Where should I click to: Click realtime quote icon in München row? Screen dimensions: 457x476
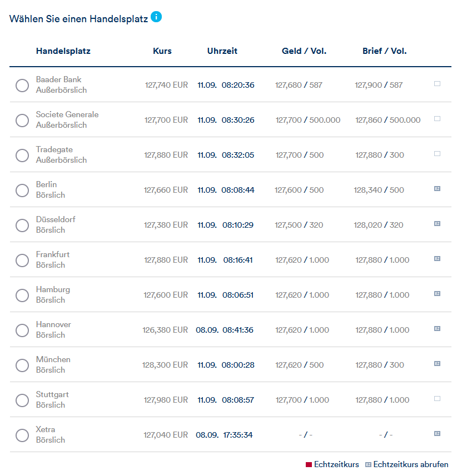(x=437, y=364)
